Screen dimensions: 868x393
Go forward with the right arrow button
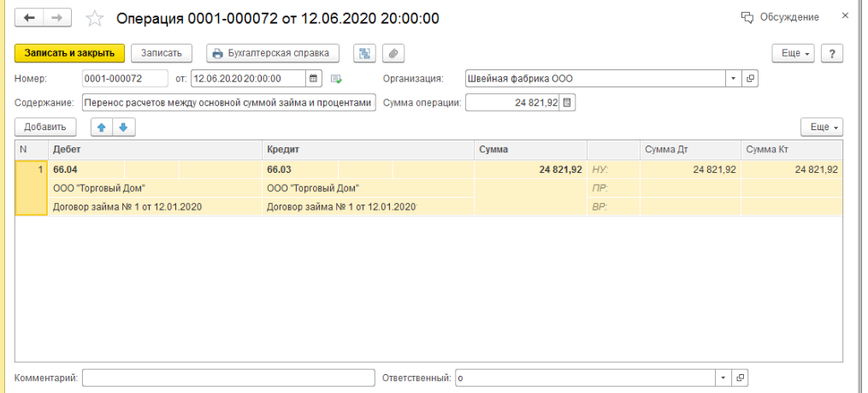pyautogui.click(x=57, y=18)
